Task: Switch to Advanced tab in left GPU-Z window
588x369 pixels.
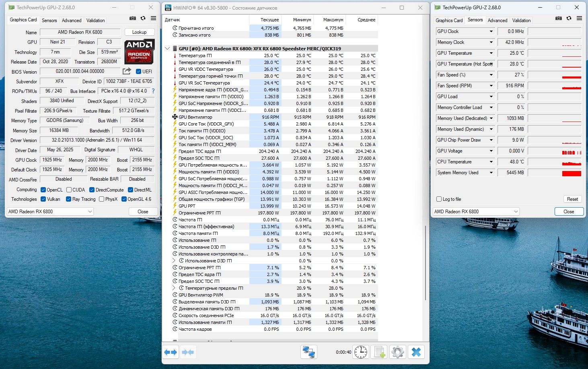Action: pyautogui.click(x=72, y=21)
